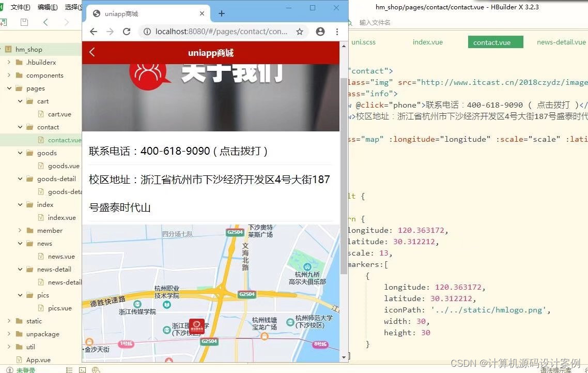Screen dimensions: 588x373
Task: Open the Chrome profile avatar menu
Action: pos(320,32)
